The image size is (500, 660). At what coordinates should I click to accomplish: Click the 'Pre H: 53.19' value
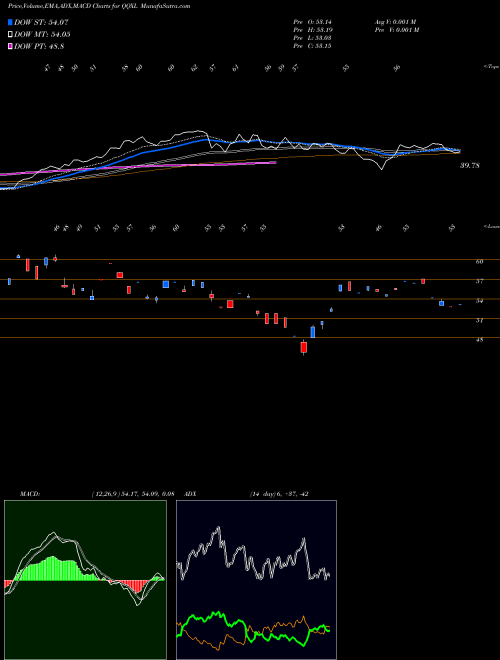click(312, 30)
